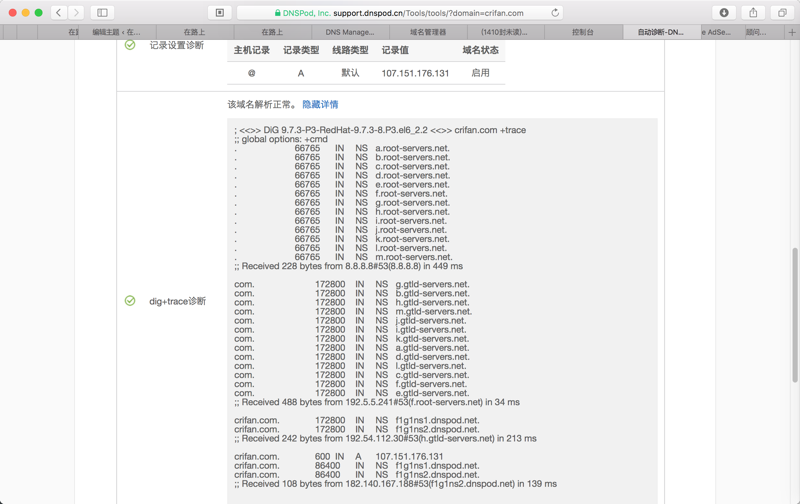The width and height of the screenshot is (800, 504).
Task: Switch to the 域名管理器 tab
Action: click(428, 32)
